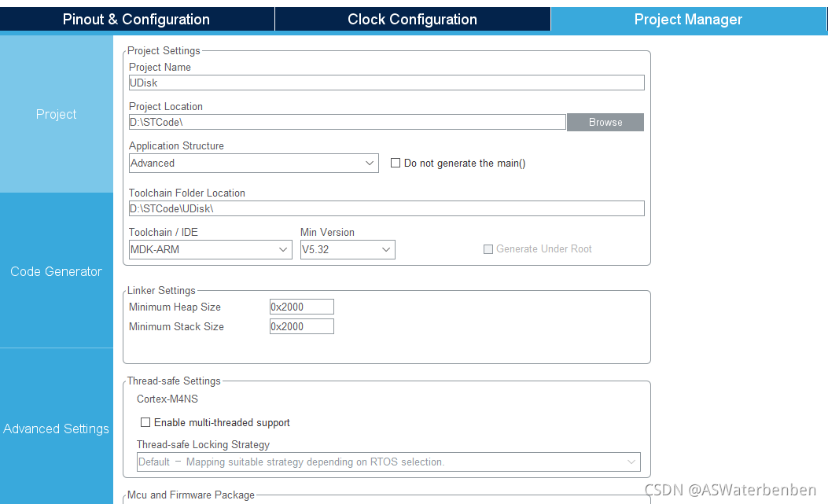Open the Code Generator section

[x=57, y=271]
